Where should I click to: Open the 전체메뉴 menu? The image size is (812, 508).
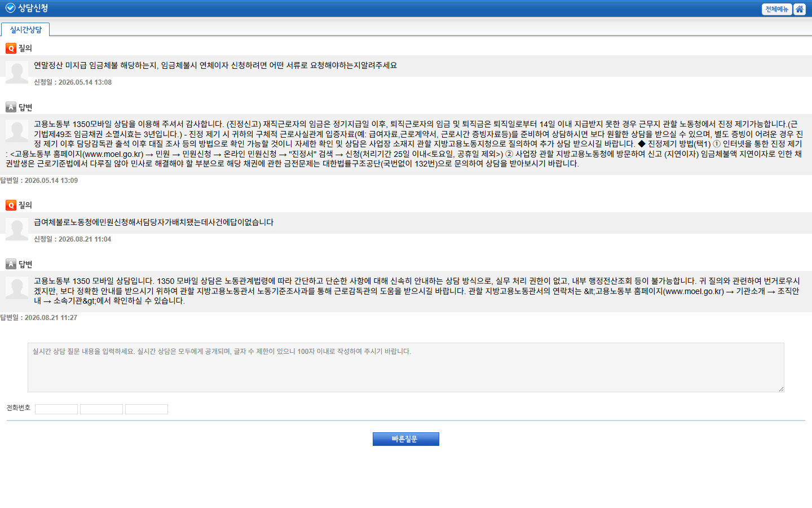[777, 9]
